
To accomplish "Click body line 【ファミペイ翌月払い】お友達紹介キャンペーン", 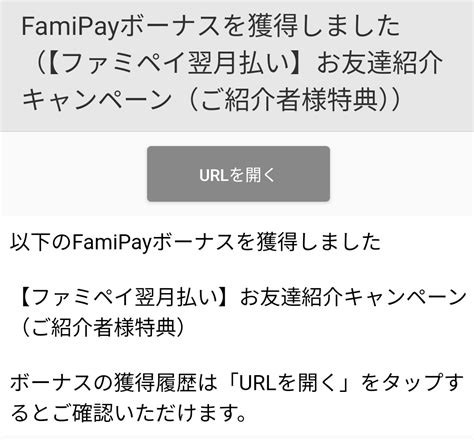I will (241, 297).
